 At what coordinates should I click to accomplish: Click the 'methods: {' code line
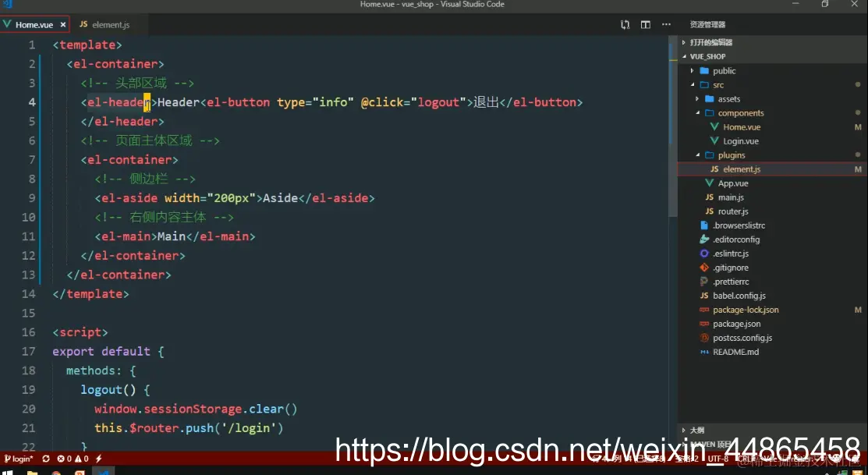tap(101, 371)
